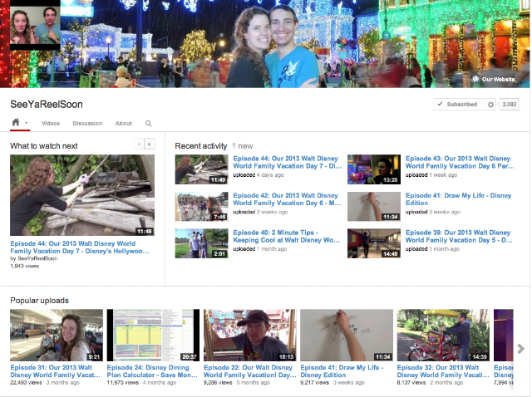Switch to the Discussion tab

(87, 124)
